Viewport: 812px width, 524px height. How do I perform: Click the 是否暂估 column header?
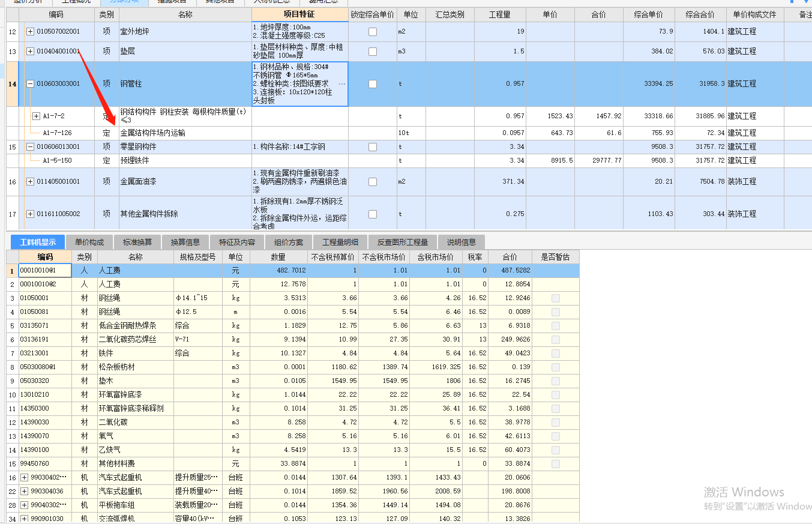555,257
